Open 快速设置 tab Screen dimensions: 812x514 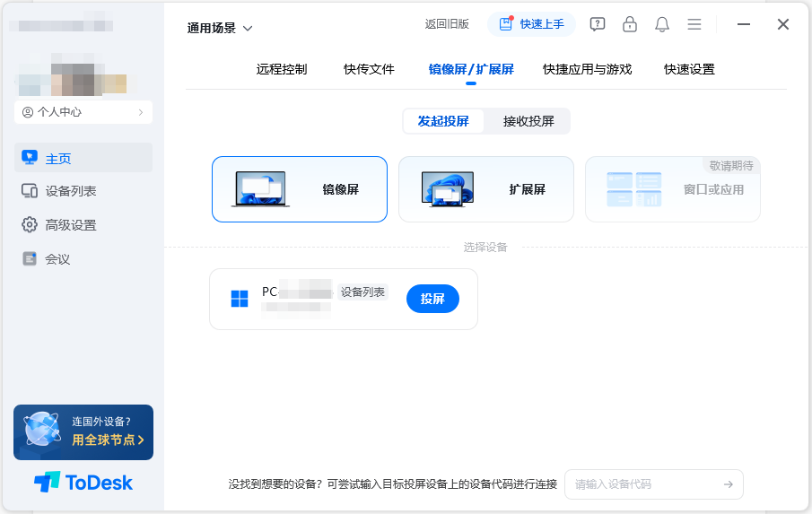click(689, 69)
